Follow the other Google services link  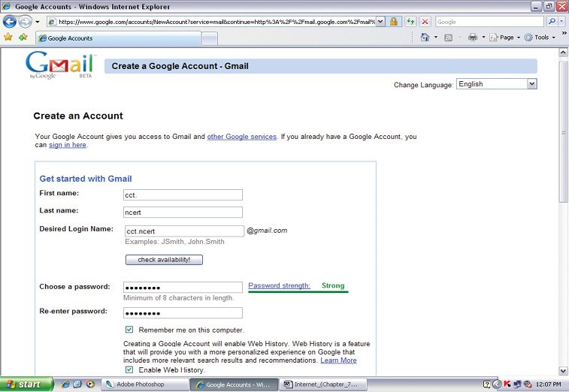pos(242,137)
